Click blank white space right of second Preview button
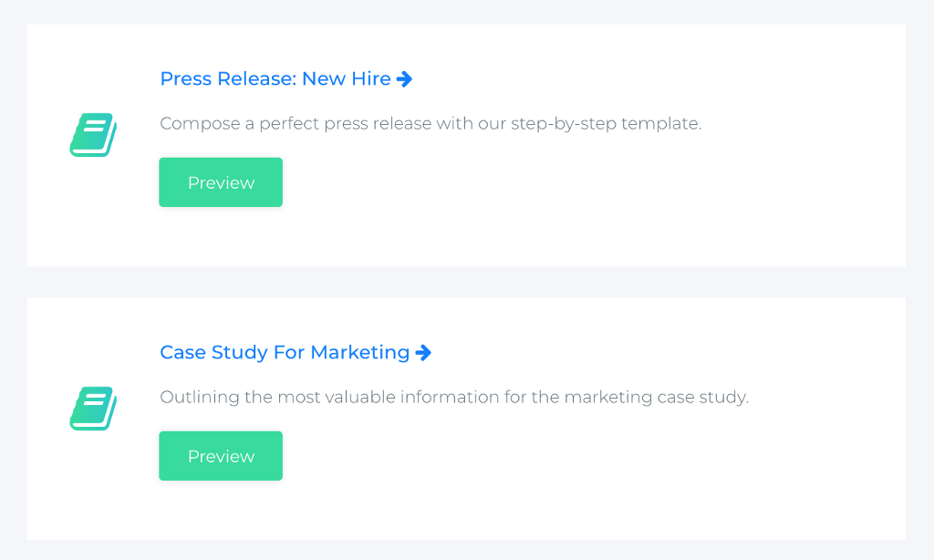934x560 pixels. point(547,456)
